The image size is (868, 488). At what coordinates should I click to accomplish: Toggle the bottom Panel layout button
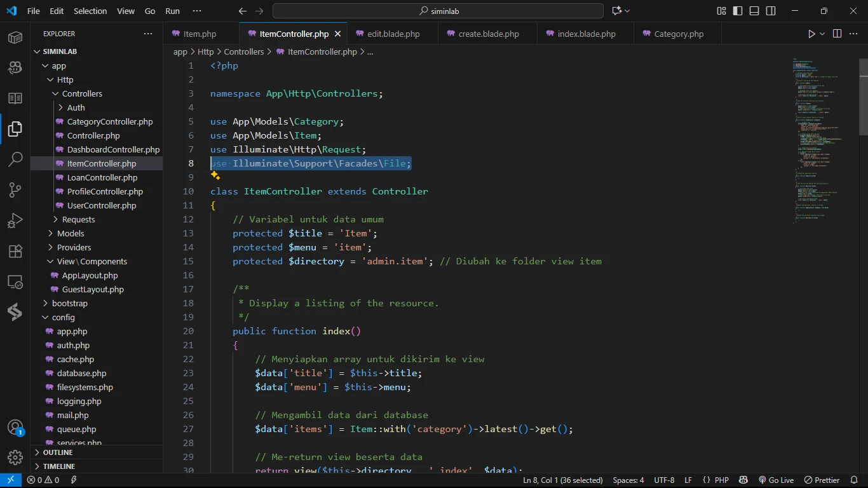click(754, 11)
